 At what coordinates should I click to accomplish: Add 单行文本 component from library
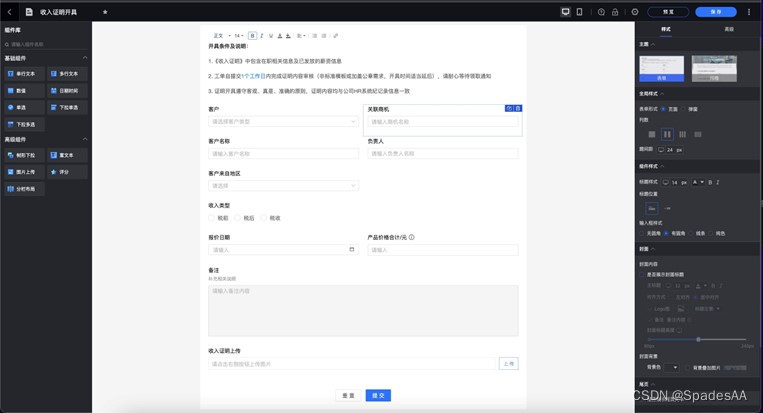[24, 74]
